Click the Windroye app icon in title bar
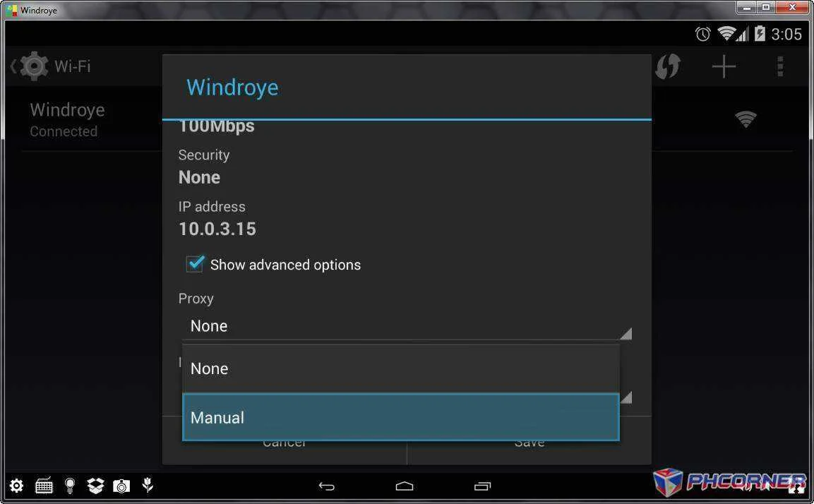Viewport: 814px width, 504px height. pos(12,10)
